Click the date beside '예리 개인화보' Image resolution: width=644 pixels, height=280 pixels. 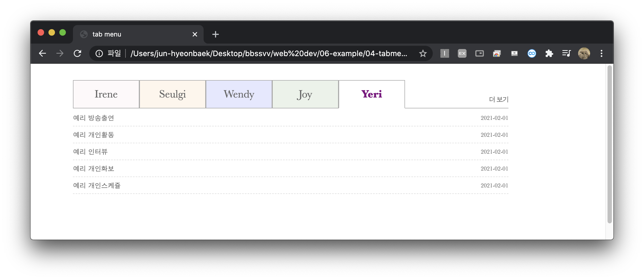[494, 169]
